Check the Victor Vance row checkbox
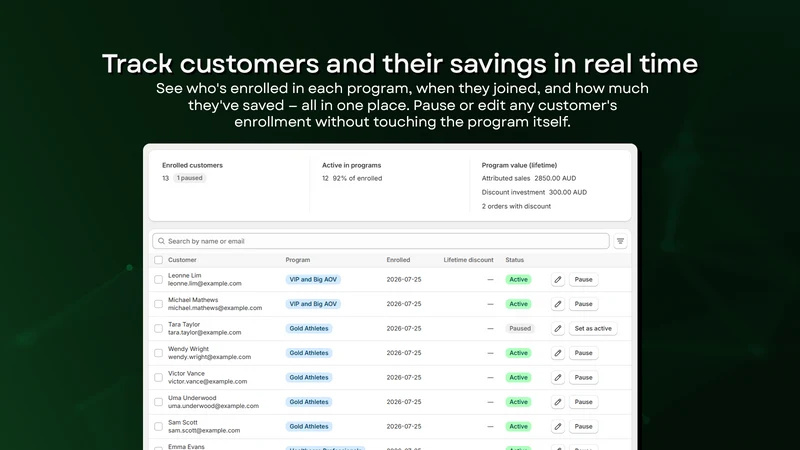The image size is (800, 450). tap(159, 378)
